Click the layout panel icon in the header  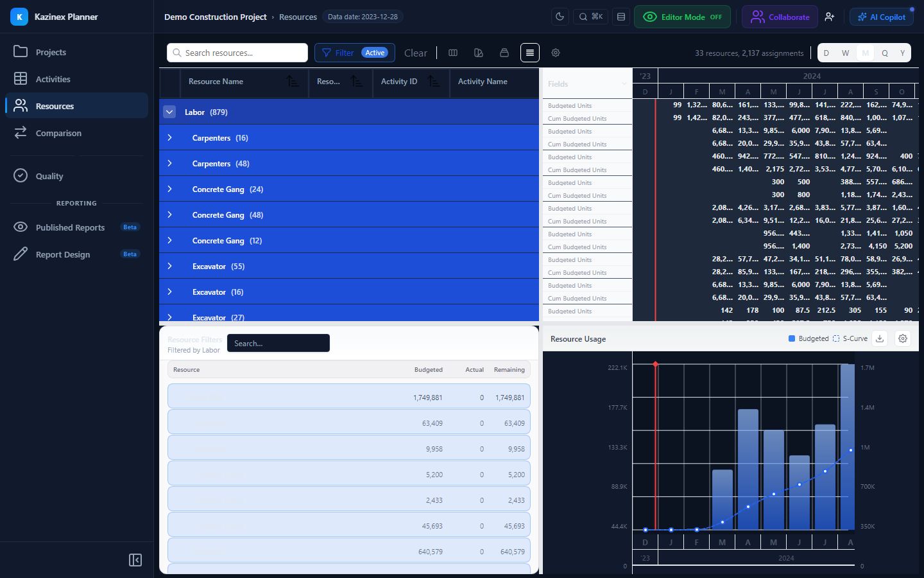[621, 17]
